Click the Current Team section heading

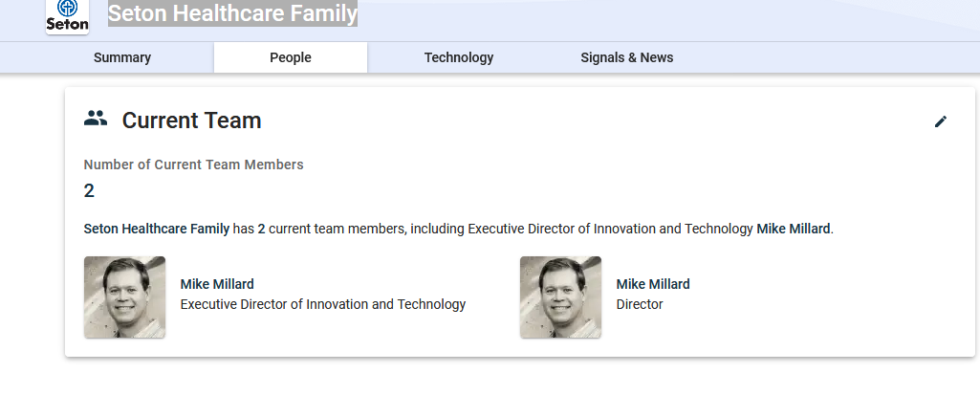tap(191, 121)
